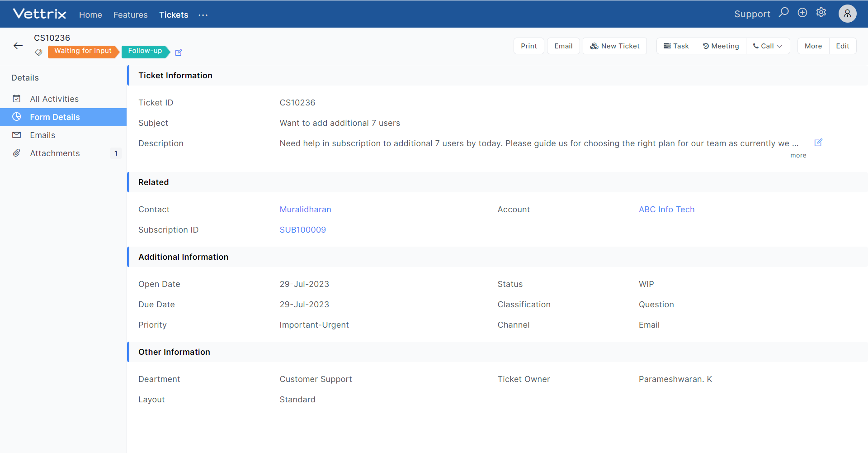The width and height of the screenshot is (868, 453).
Task: Click the Print button
Action: tap(529, 46)
